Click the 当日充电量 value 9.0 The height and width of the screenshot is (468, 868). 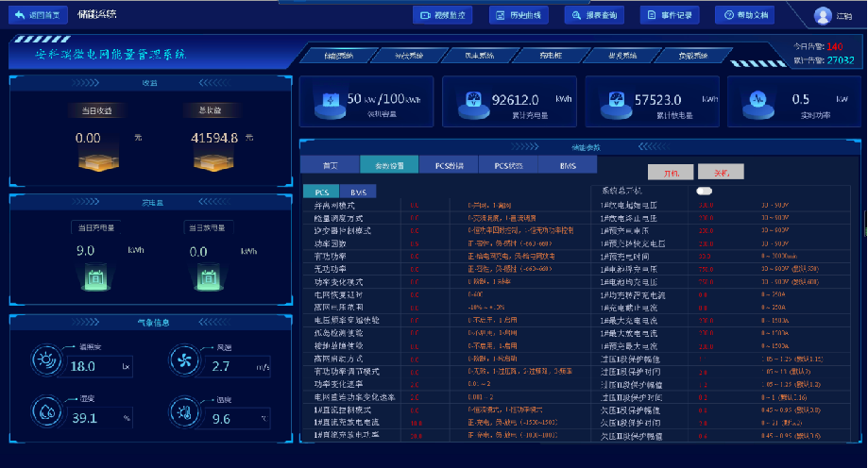(x=85, y=251)
